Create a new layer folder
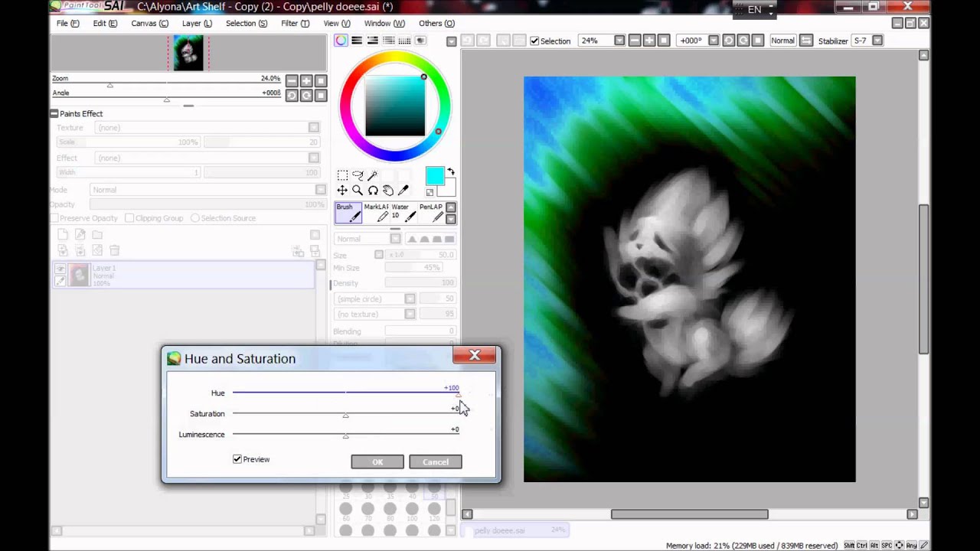This screenshot has width=980, height=551. [97, 235]
